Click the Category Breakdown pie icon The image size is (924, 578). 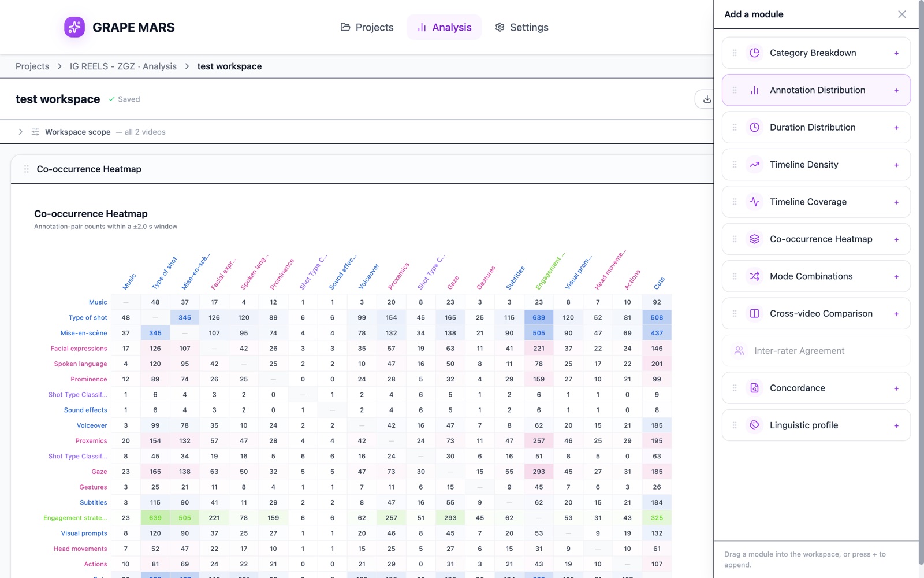(x=754, y=53)
